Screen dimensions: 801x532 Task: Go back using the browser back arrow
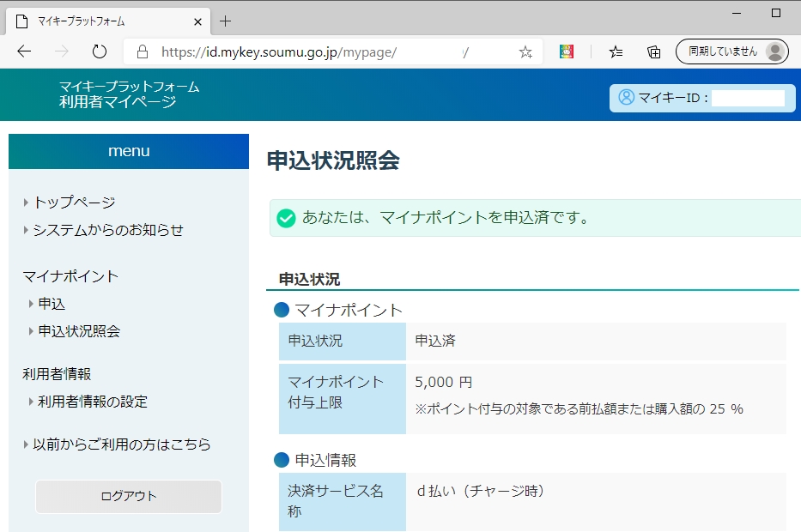pyautogui.click(x=24, y=51)
